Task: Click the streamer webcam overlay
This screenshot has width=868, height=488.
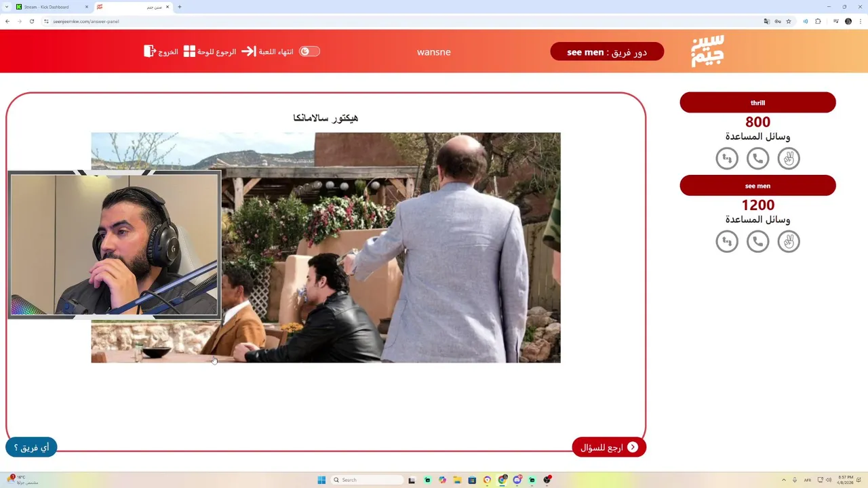Action: point(115,244)
